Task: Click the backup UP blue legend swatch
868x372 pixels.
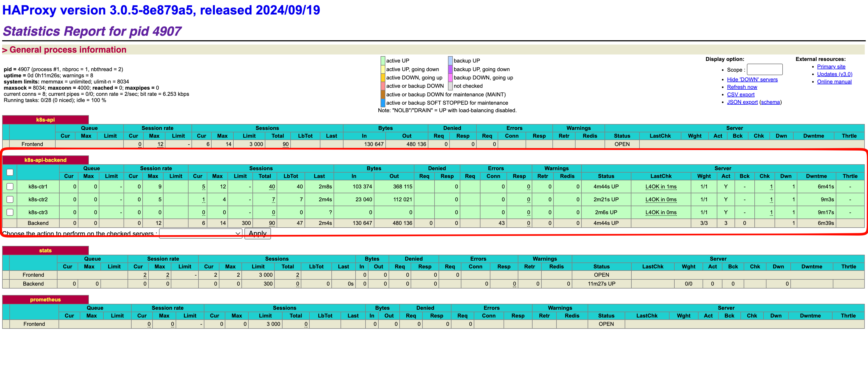Action: [x=450, y=61]
